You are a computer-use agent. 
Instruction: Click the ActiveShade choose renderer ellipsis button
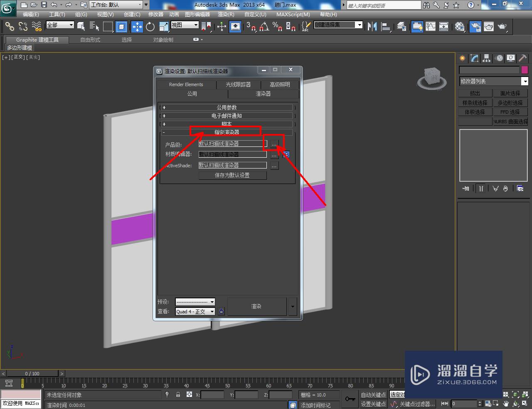click(x=274, y=166)
